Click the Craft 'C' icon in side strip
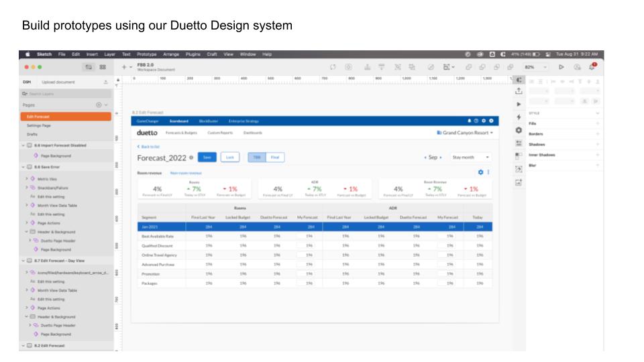 519,79
